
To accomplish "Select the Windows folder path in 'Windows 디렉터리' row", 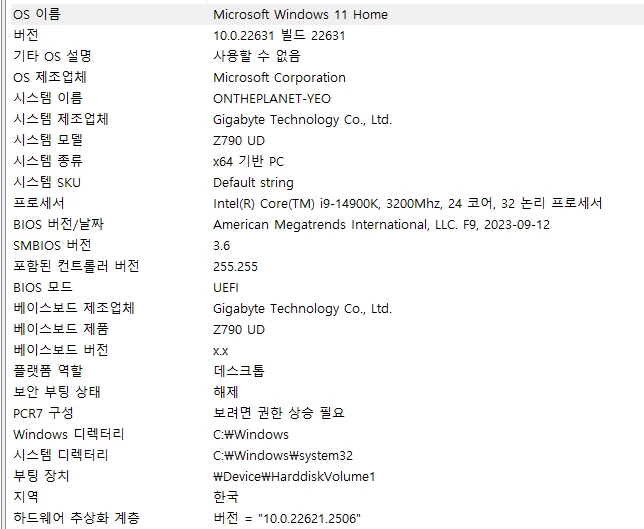I will (x=251, y=435).
